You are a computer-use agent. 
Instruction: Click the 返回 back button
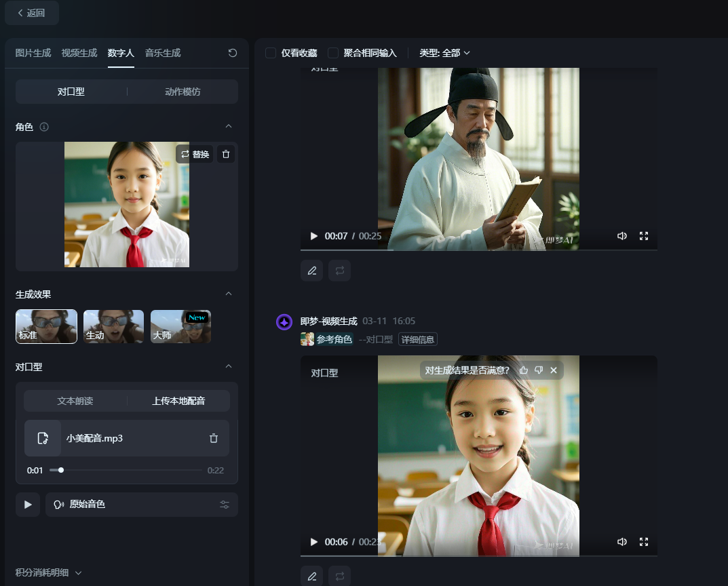point(32,13)
